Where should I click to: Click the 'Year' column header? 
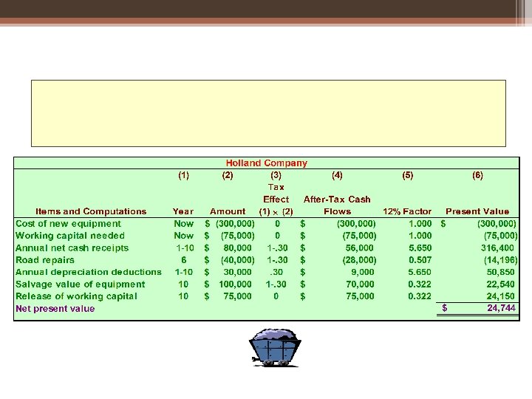(x=183, y=211)
